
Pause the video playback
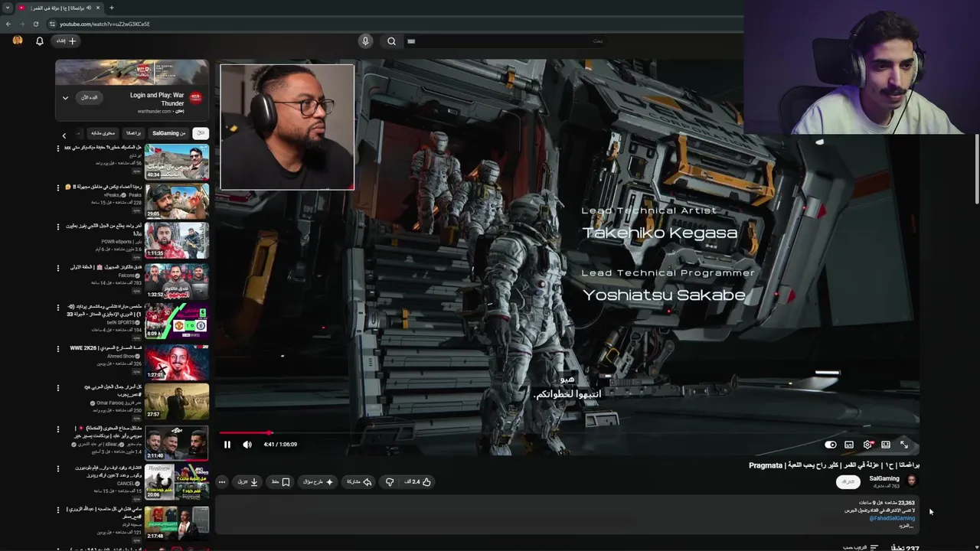coord(227,445)
